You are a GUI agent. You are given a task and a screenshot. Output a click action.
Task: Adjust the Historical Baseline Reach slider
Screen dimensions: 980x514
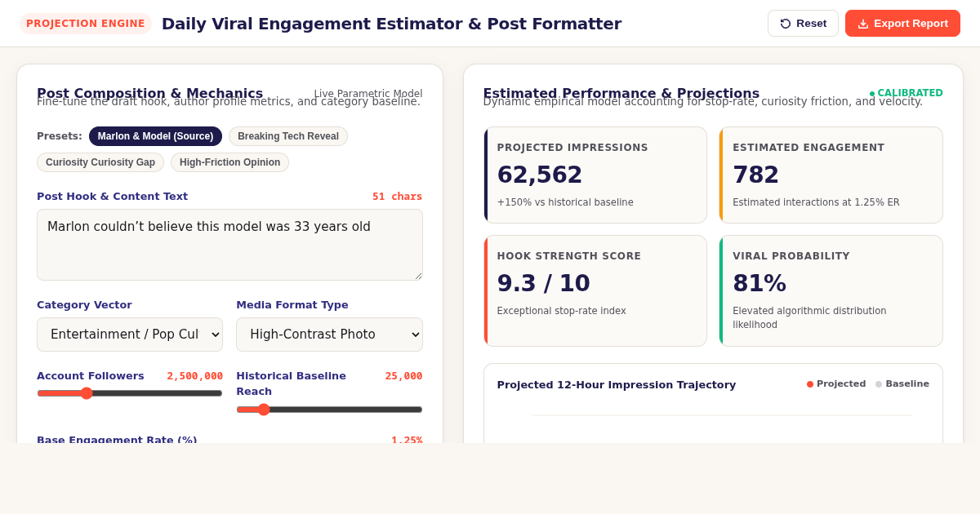(329, 410)
